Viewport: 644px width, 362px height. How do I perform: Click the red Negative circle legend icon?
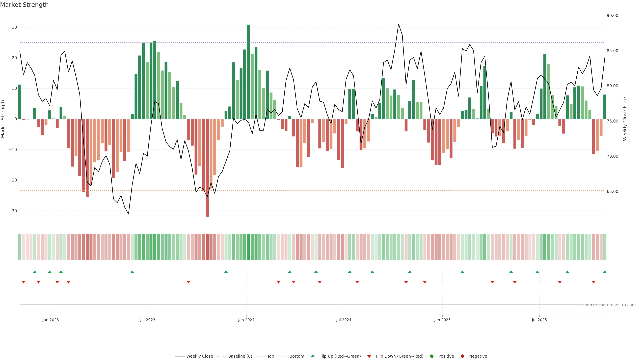point(462,356)
